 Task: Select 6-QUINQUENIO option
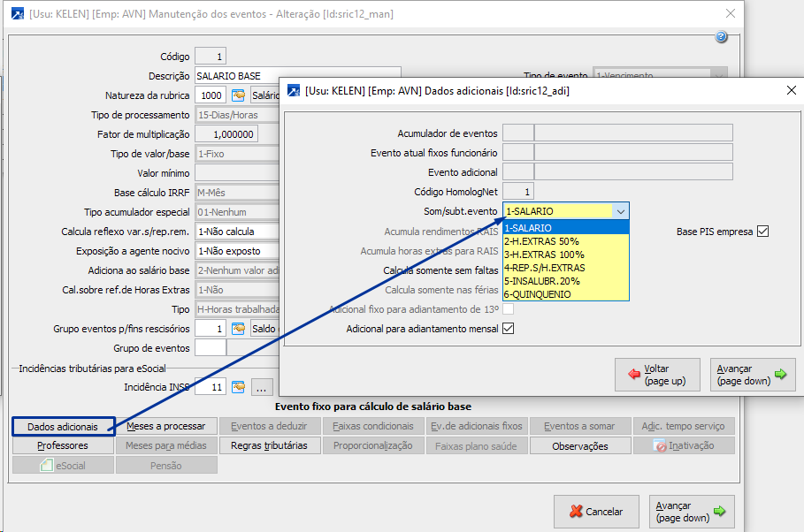click(565, 294)
